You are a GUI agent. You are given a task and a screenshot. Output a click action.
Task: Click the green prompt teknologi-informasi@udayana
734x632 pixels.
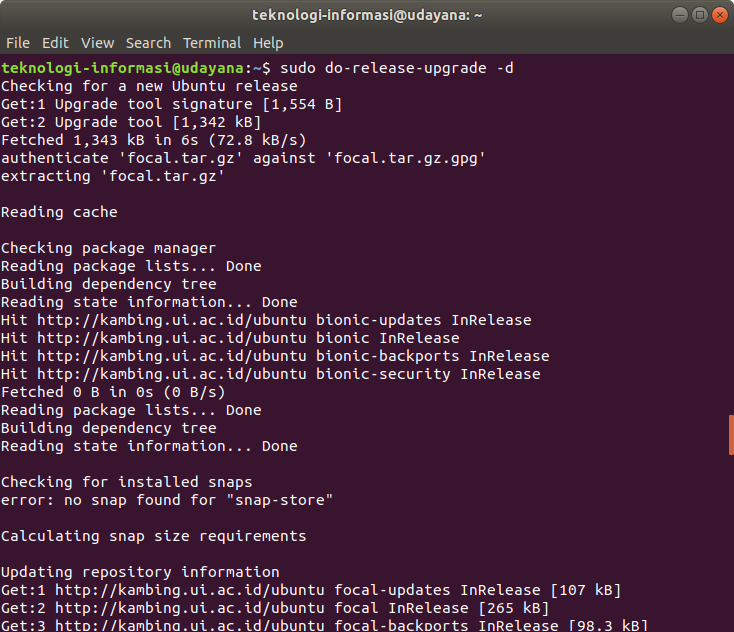123,68
